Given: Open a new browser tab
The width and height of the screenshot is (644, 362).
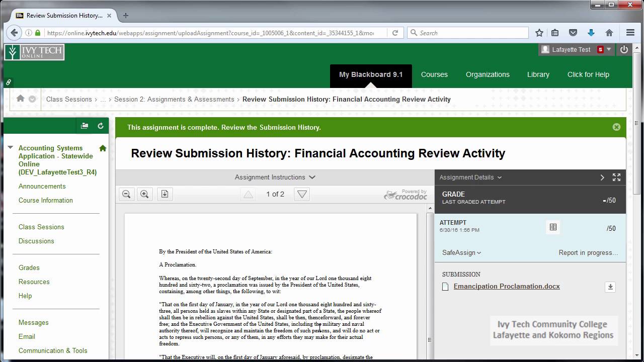Looking at the screenshot, I should [126, 16].
